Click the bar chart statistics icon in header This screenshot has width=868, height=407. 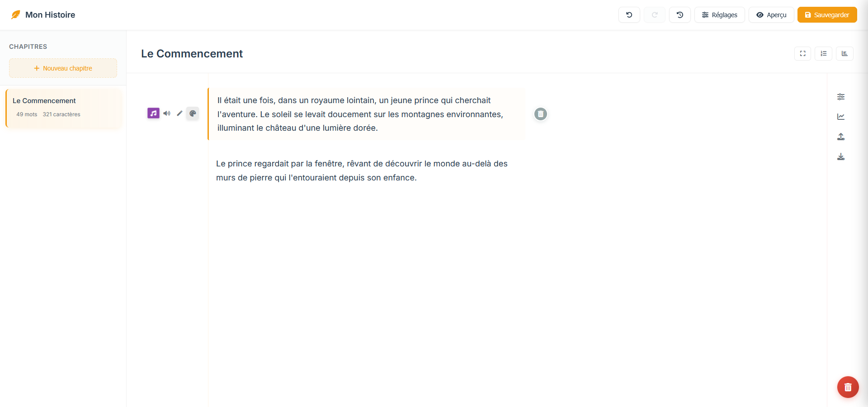844,54
